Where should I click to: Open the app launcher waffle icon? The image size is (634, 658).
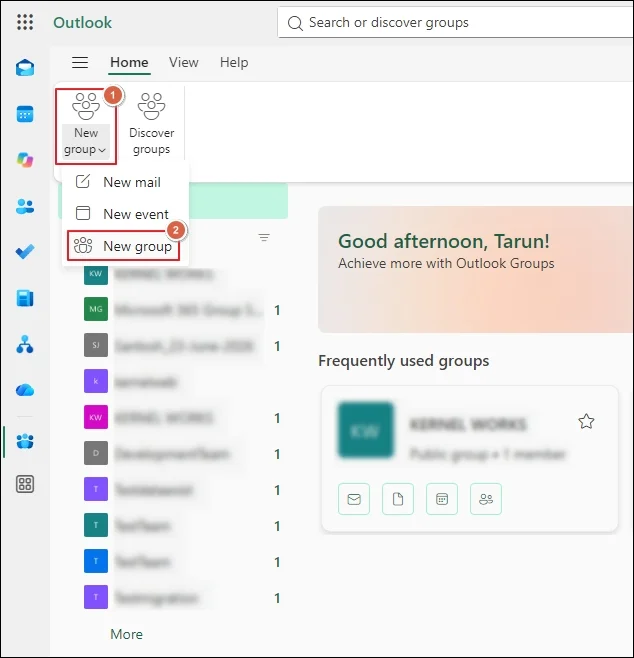25,22
